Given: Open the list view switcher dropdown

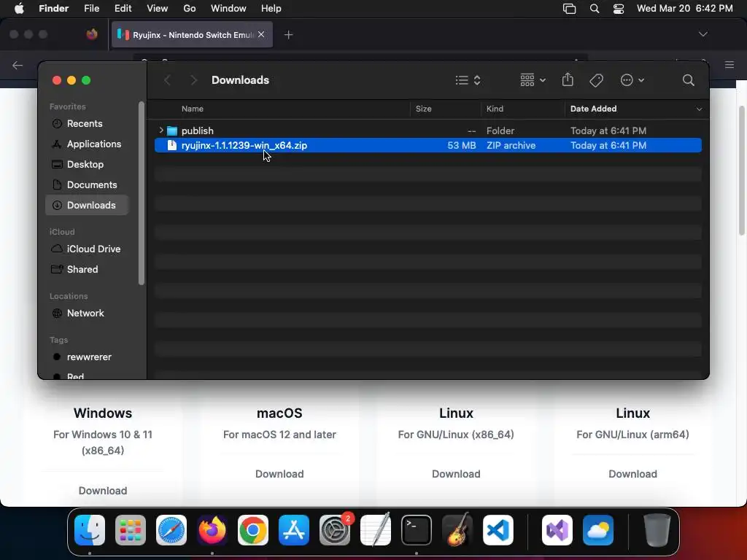Looking at the screenshot, I should point(468,80).
